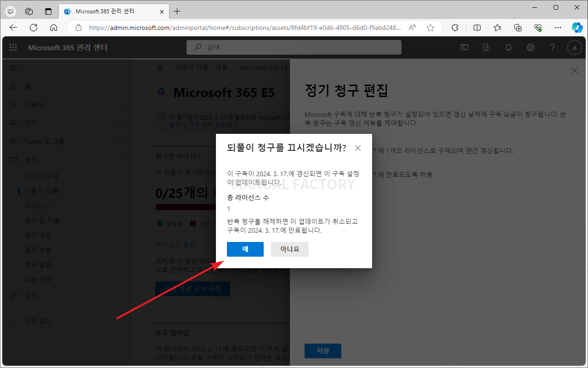Screen dimensions: 588x368
Task: Go to browser home page
Action: click(54, 28)
